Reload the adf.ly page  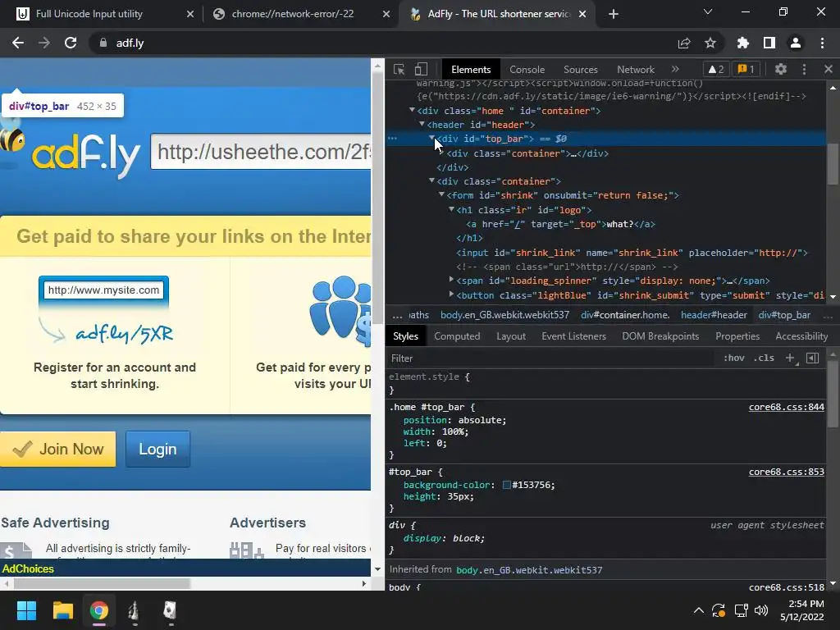pos(71,43)
